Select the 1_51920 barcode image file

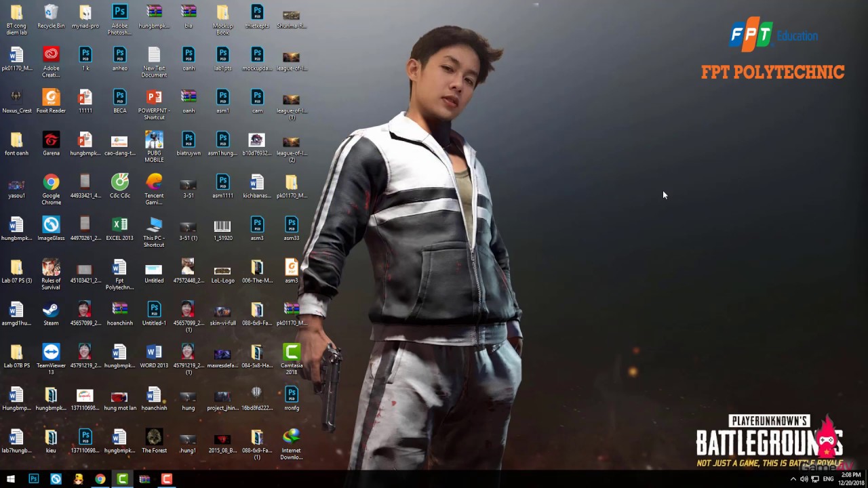[x=222, y=228]
